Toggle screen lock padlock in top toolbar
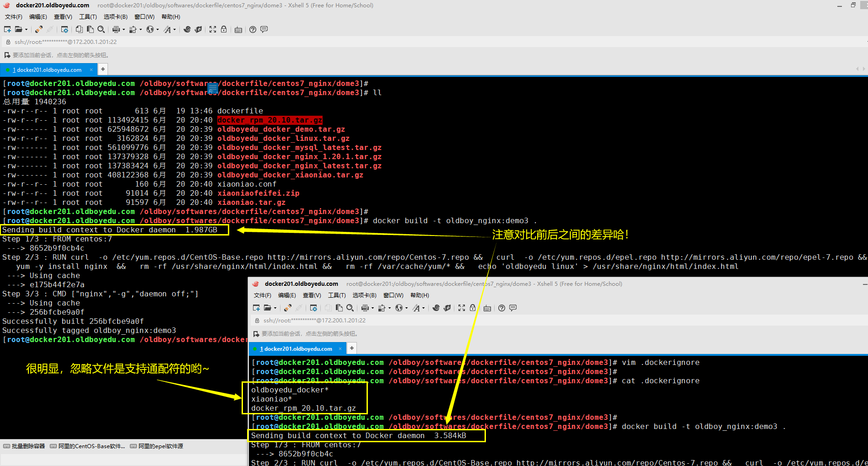 [224, 29]
